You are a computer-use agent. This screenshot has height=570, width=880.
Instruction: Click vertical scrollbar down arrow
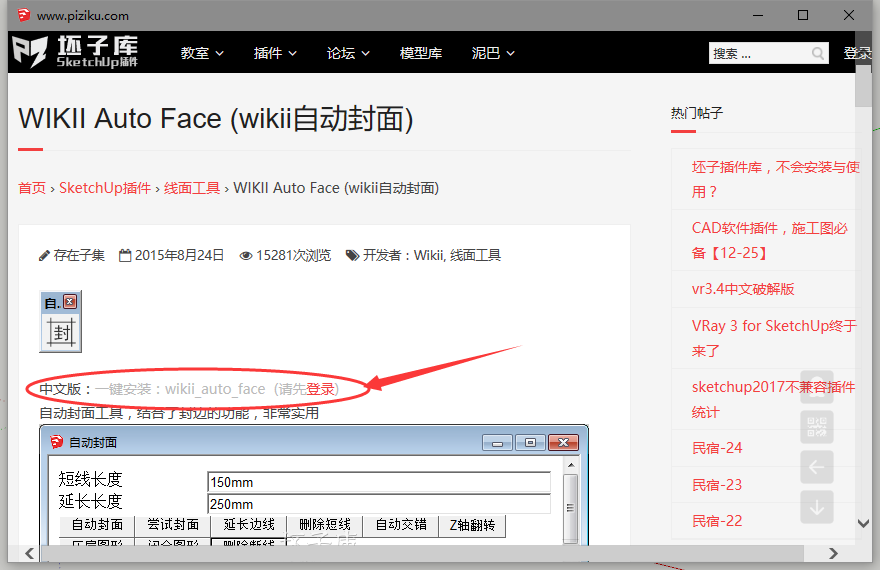pos(863,523)
